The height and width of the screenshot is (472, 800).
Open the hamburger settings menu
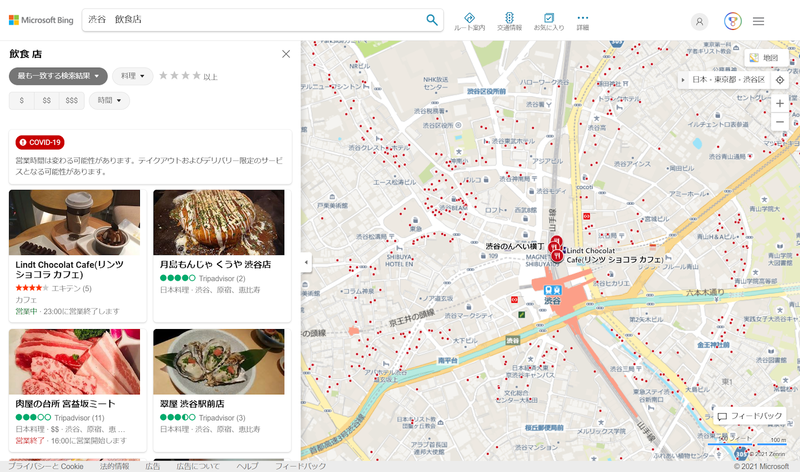(x=759, y=21)
